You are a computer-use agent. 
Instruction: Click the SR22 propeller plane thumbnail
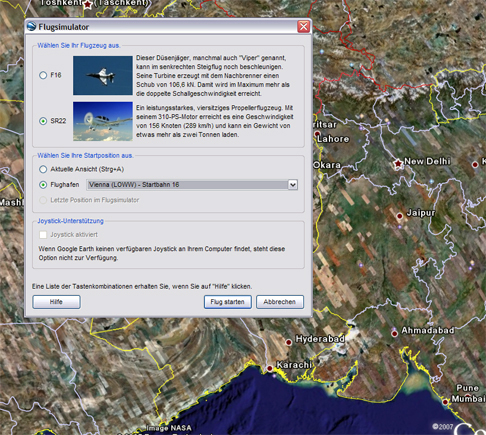[103, 121]
